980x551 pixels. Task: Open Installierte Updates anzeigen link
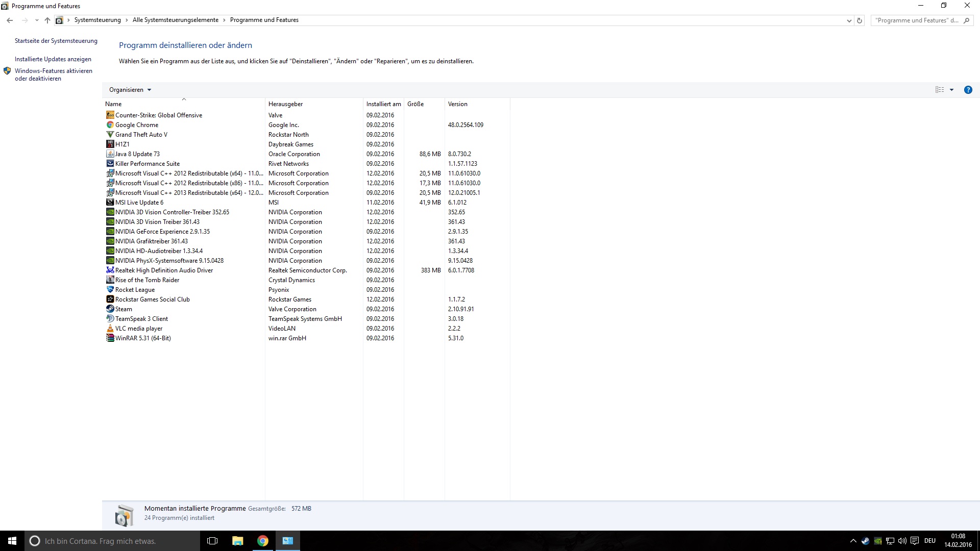tap(53, 59)
